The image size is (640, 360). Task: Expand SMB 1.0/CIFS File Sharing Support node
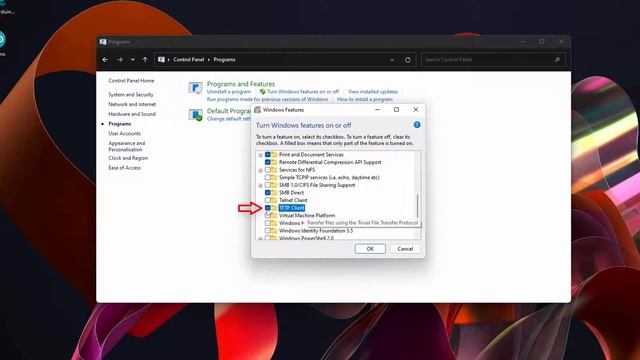point(260,186)
